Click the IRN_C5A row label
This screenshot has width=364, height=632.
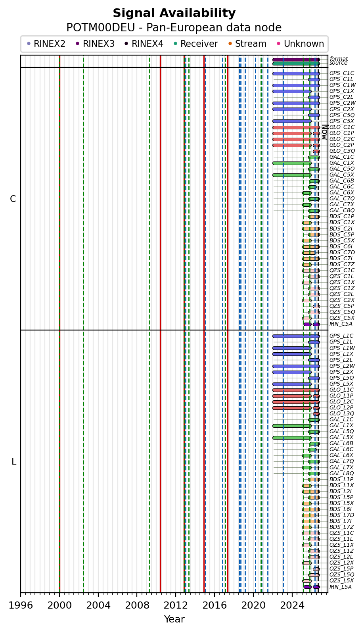tap(341, 324)
